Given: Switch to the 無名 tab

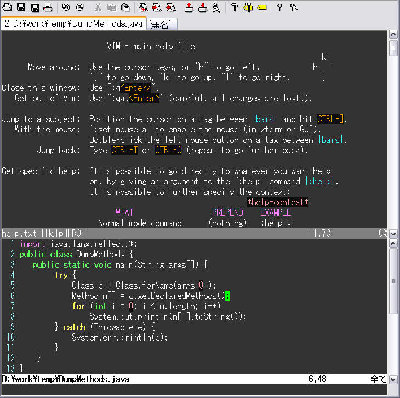Looking at the screenshot, I should click(162, 24).
